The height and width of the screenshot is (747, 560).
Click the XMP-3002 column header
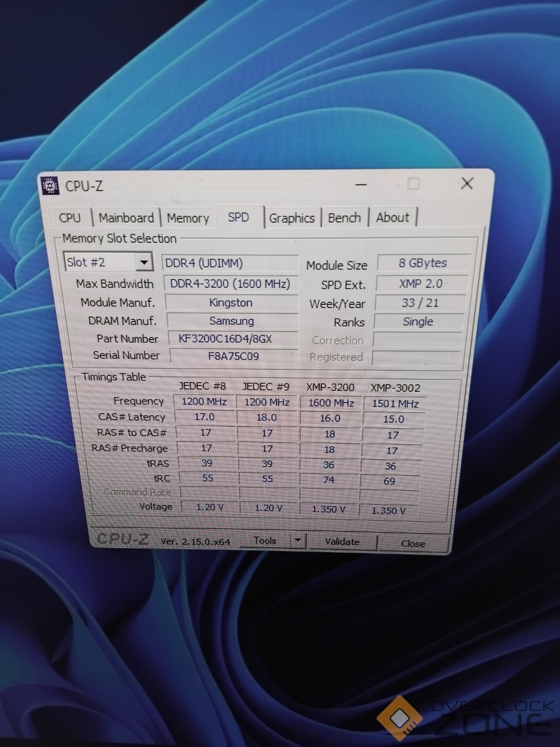click(x=395, y=388)
